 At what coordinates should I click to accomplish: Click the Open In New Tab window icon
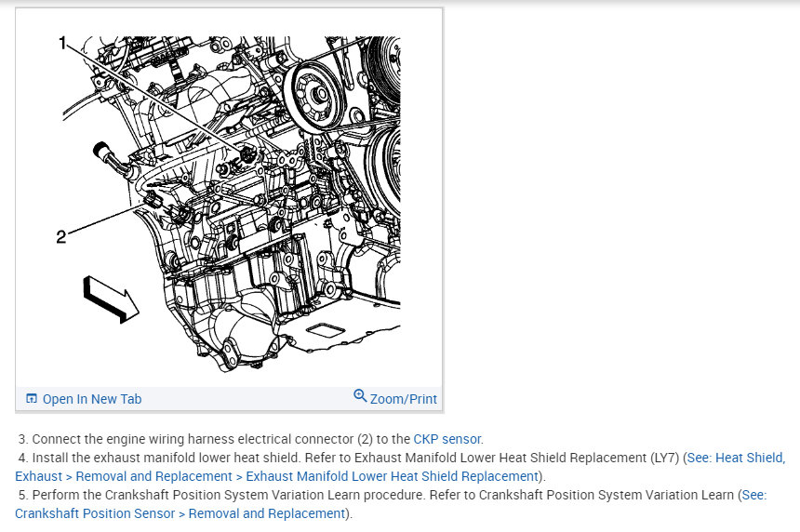pyautogui.click(x=32, y=398)
